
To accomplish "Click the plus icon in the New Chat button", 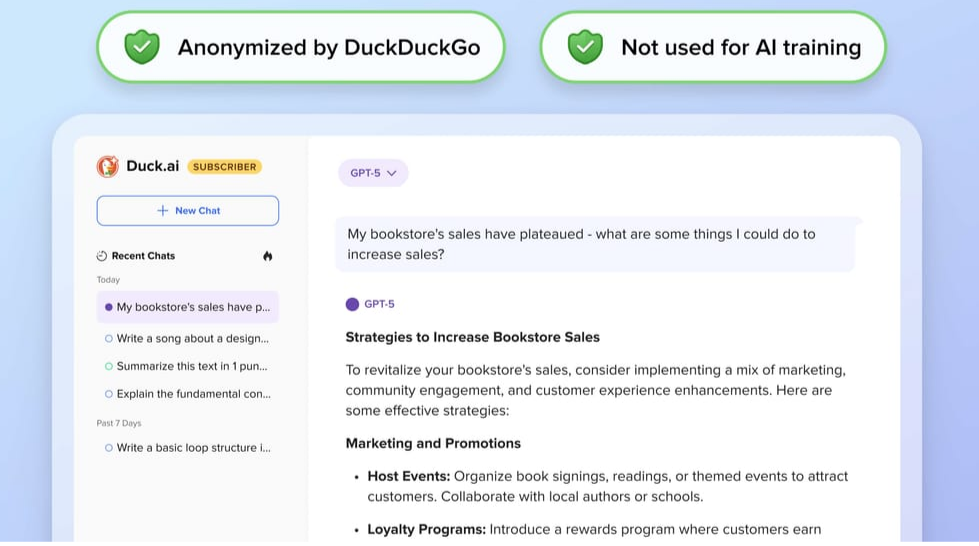I will point(162,211).
